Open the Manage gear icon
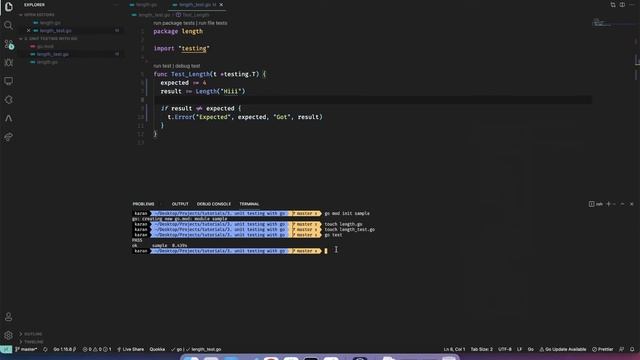The height and width of the screenshot is (360, 640). 8,336
